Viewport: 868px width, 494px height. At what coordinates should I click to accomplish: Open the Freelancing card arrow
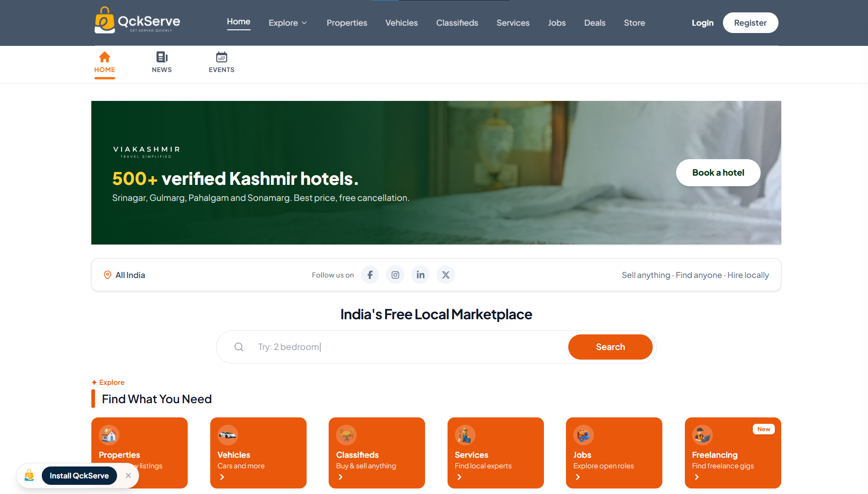point(697,477)
